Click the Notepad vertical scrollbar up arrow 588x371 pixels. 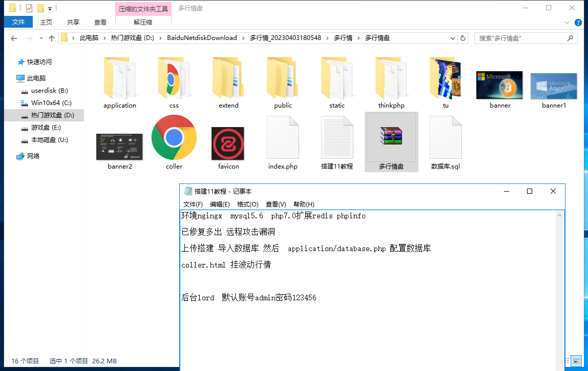click(x=561, y=216)
